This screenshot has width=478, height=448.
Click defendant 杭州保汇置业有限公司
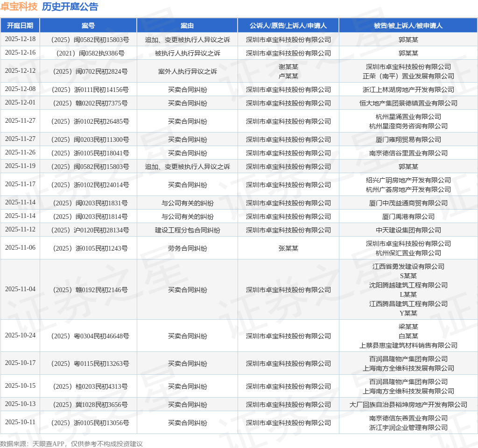click(x=408, y=253)
